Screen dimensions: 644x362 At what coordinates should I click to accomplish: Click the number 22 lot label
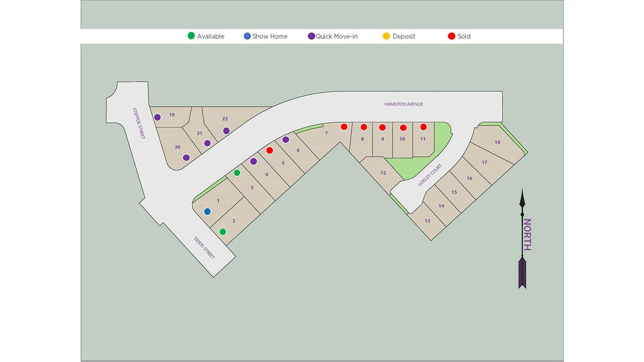(x=225, y=119)
